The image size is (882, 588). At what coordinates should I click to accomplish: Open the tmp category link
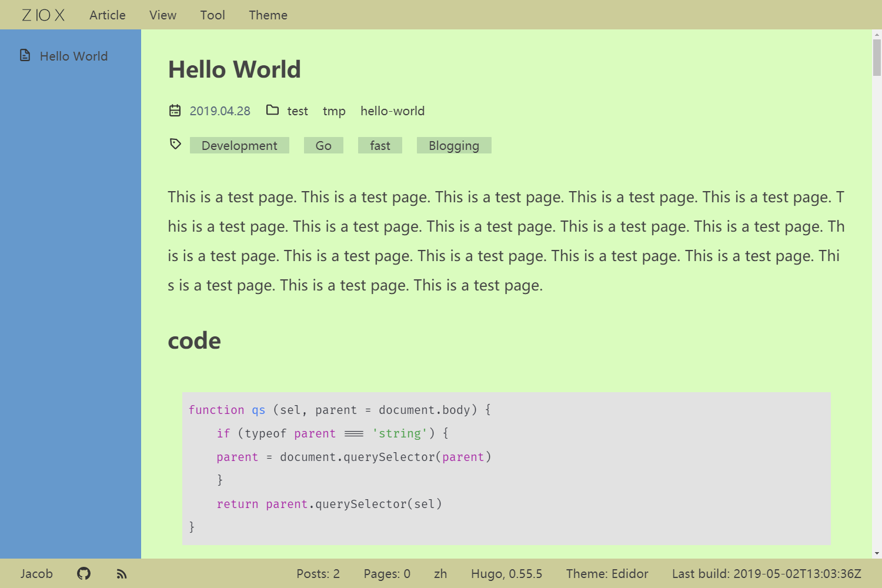pyautogui.click(x=334, y=111)
